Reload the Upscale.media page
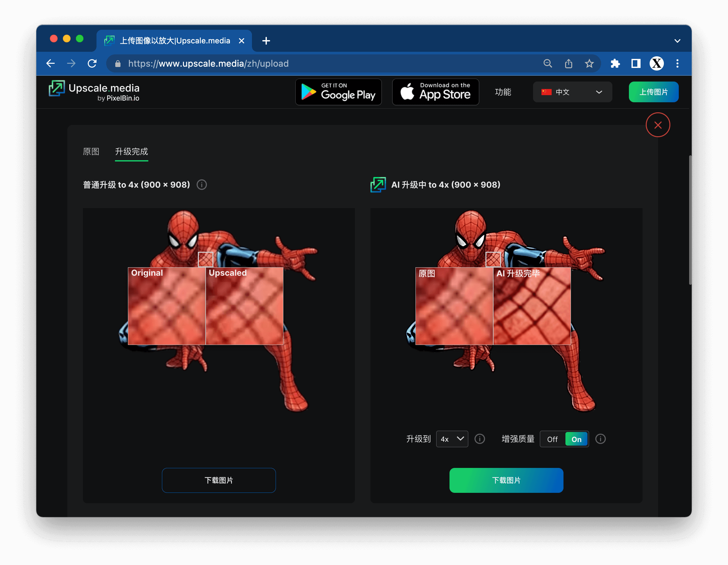Image resolution: width=728 pixels, height=565 pixels. (92, 63)
